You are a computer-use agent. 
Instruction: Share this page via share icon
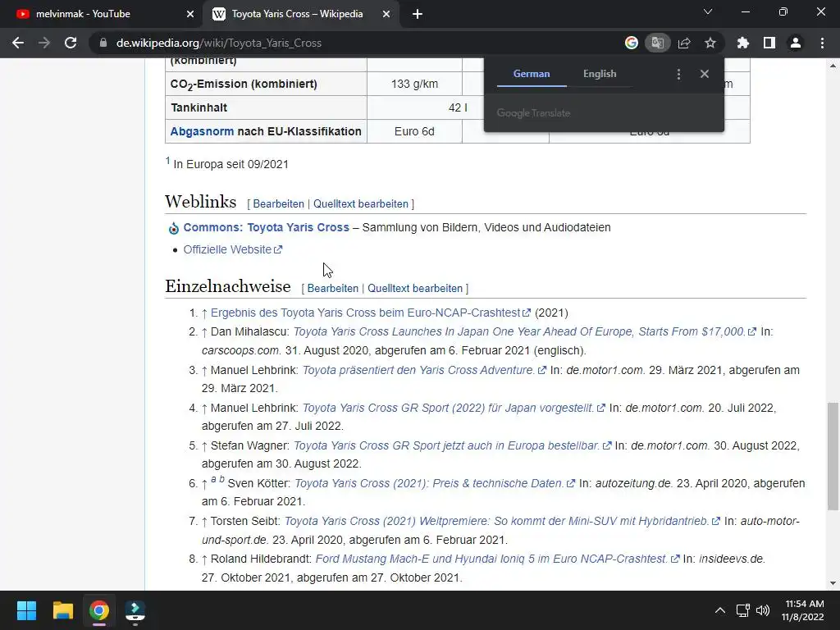[x=684, y=43]
